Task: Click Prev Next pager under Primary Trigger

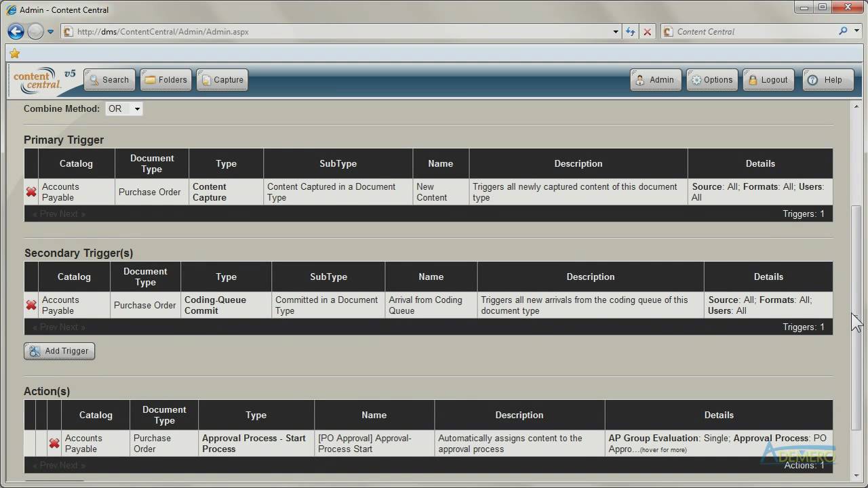Action: (59, 213)
